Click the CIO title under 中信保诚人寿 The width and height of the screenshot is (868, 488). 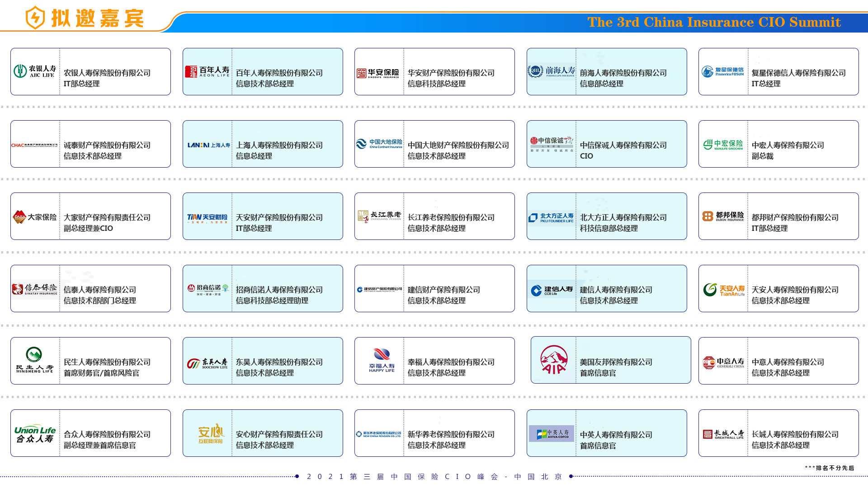(586, 156)
